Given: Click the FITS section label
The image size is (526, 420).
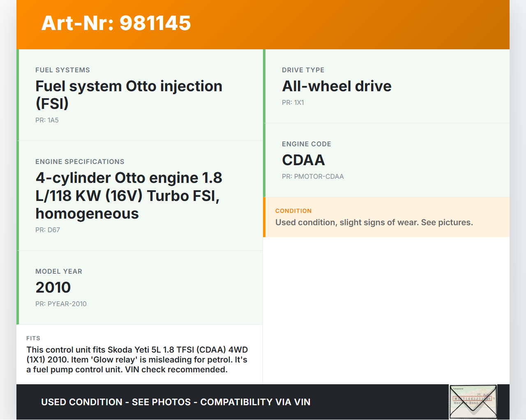Looking at the screenshot, I should click(33, 338).
